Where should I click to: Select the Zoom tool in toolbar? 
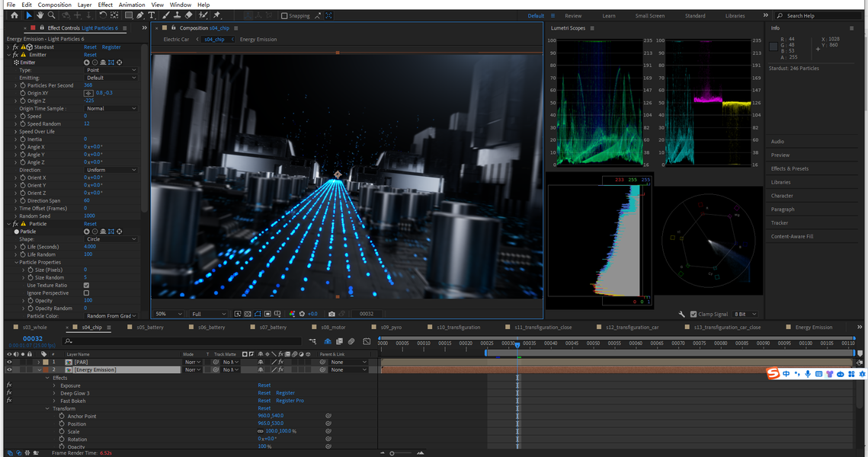tap(51, 15)
